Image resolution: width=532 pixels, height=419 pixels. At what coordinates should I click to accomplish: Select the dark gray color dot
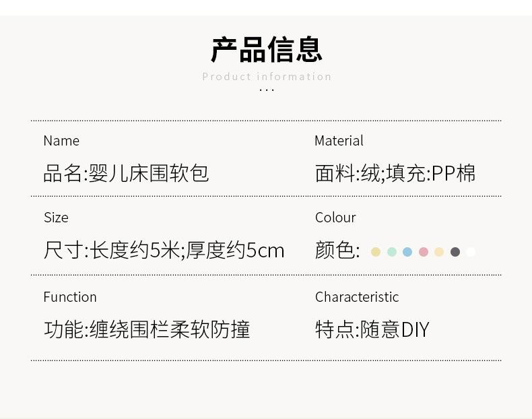point(455,252)
